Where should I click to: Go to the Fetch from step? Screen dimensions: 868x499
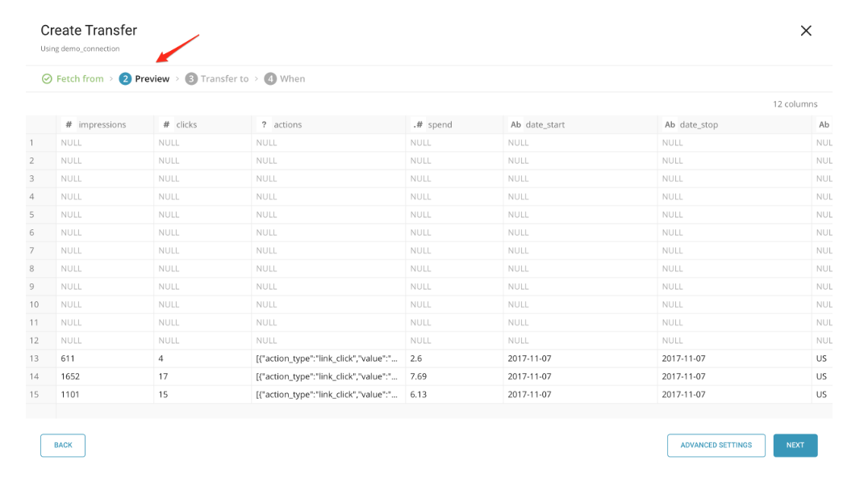tap(79, 79)
